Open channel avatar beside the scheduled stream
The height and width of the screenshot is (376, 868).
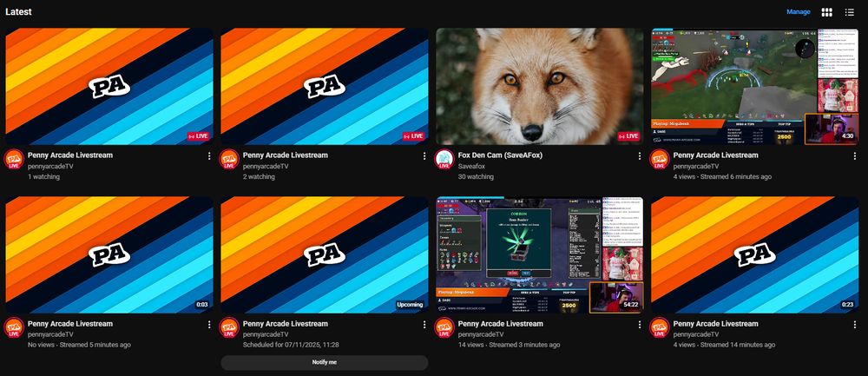coord(228,328)
